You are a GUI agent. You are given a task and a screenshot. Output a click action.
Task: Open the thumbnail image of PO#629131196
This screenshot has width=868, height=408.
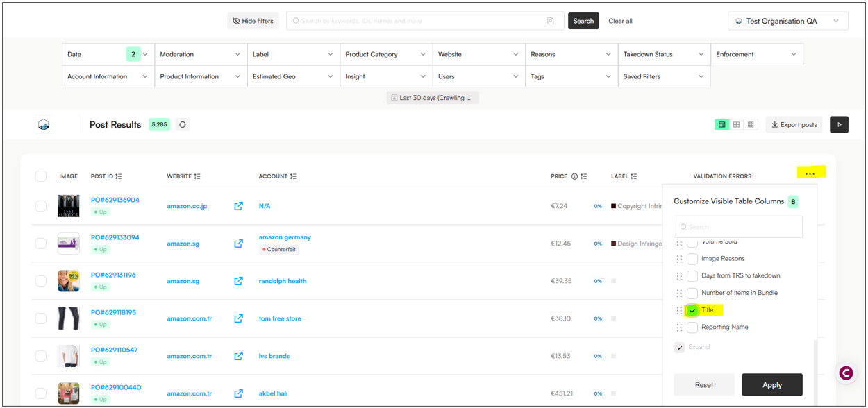point(69,281)
